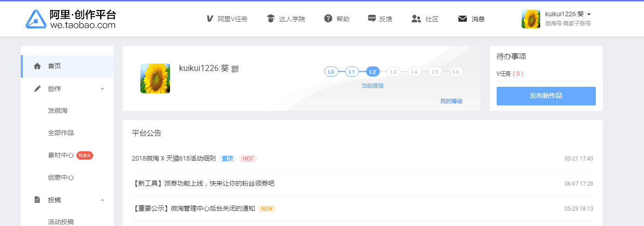
Task: Click the NEW tag on third announcement
Action: [267, 209]
